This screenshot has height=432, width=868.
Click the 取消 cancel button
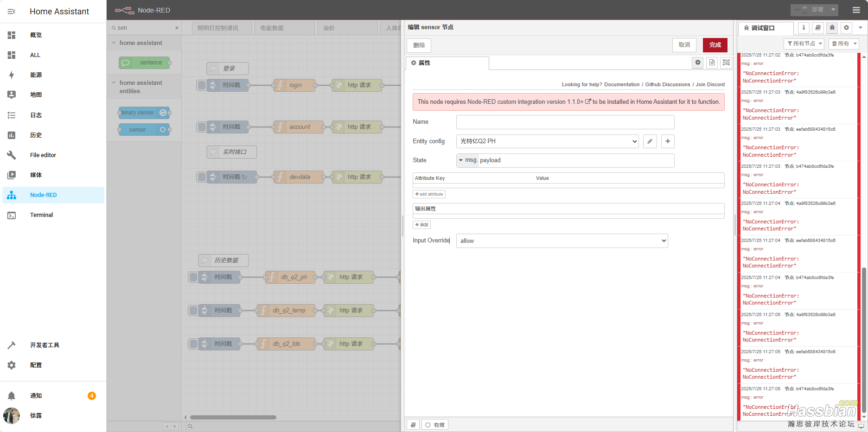click(684, 45)
